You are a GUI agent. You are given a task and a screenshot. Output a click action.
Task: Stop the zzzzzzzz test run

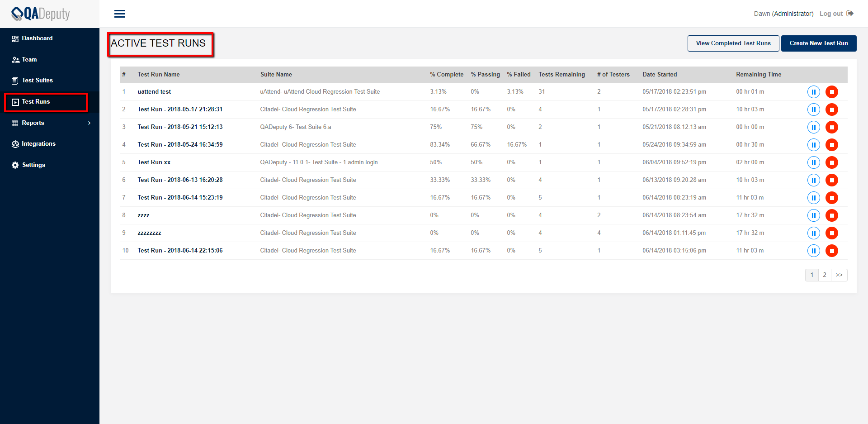click(x=832, y=233)
